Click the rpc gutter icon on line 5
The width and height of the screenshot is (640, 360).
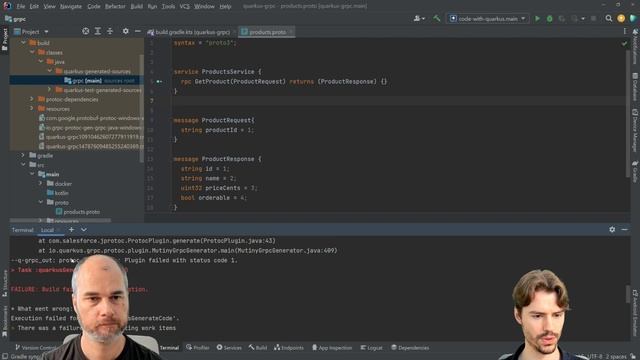point(159,81)
